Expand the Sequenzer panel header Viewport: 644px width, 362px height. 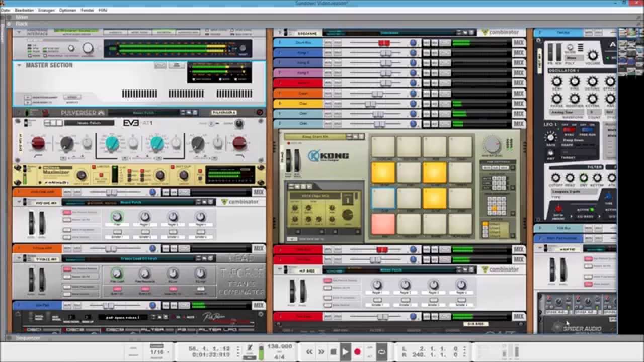(x=10, y=338)
